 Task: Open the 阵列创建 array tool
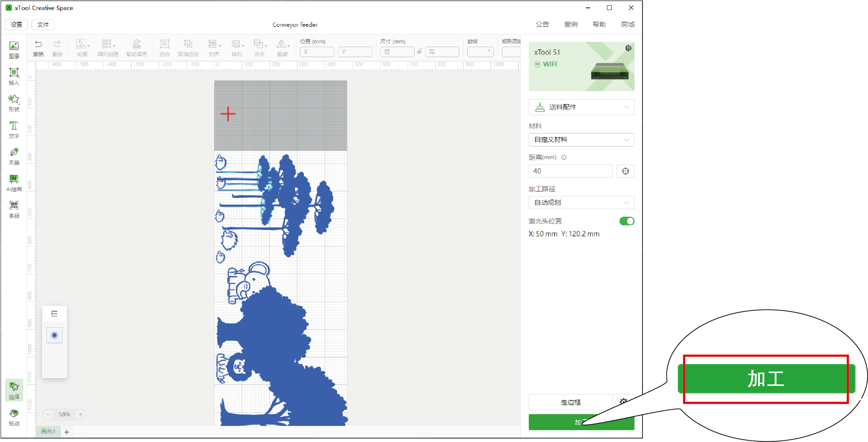108,48
